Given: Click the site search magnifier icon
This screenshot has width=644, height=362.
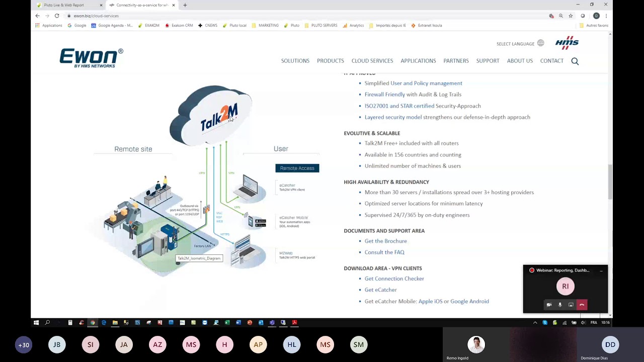Looking at the screenshot, I should (575, 61).
